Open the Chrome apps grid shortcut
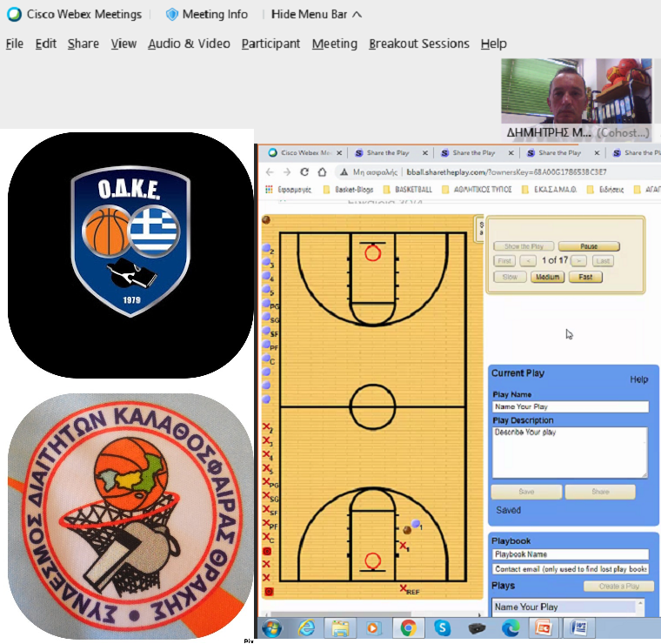The height and width of the screenshot is (644, 661). (x=269, y=190)
